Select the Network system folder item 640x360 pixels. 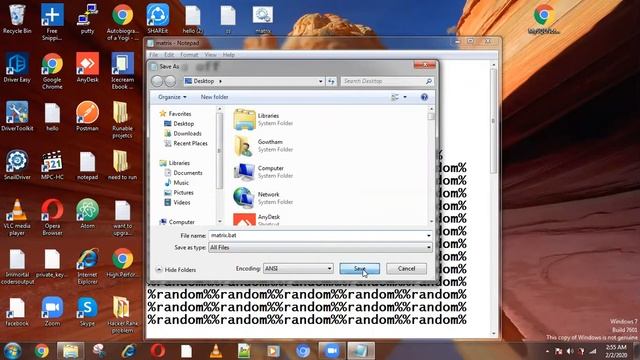click(x=263, y=198)
